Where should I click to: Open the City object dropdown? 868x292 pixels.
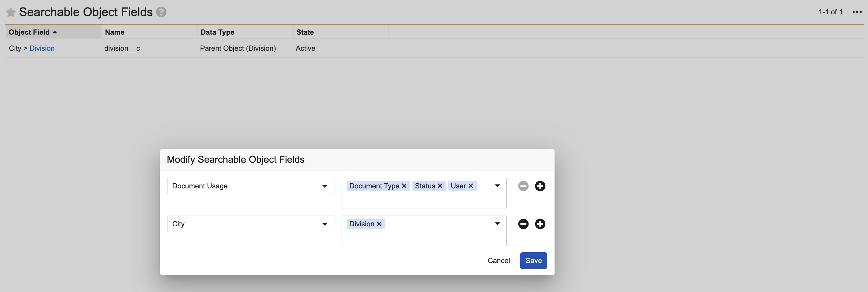tap(250, 224)
